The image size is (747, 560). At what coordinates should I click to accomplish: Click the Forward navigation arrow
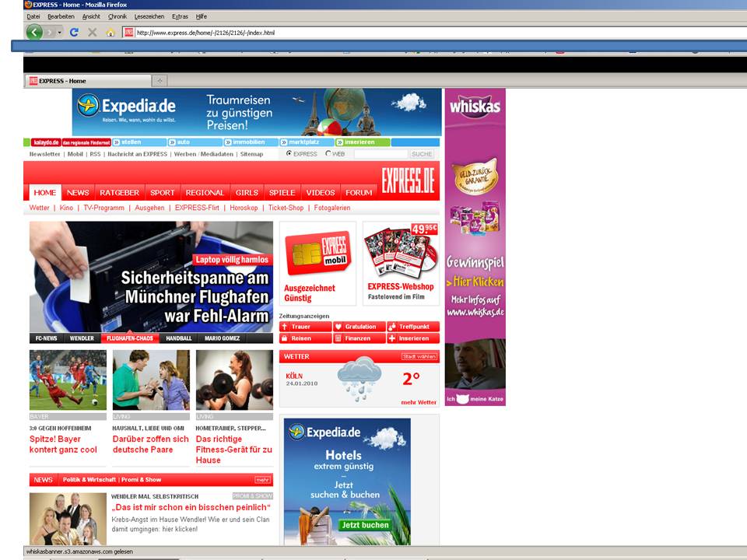click(50, 33)
